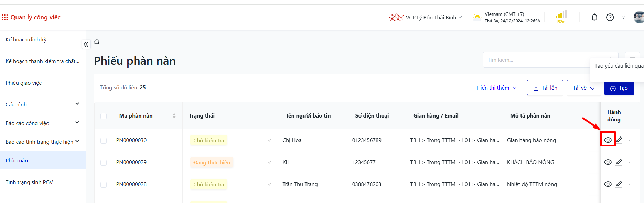Image resolution: width=644 pixels, height=203 pixels.
Task: Open more actions for PN00000028
Action: pos(630,184)
